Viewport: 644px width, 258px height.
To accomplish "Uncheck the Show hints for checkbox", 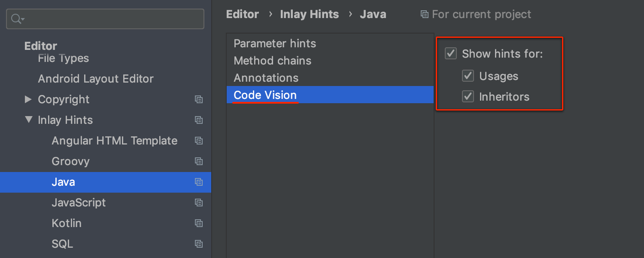I will click(x=451, y=53).
